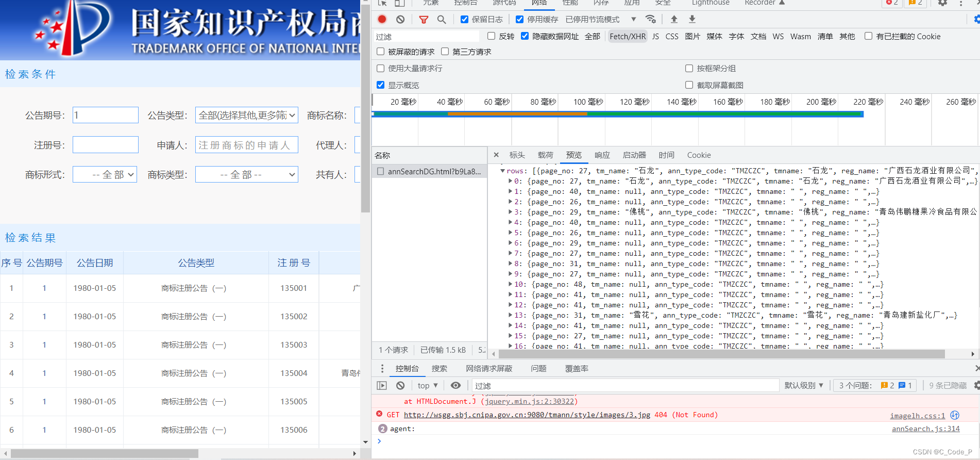This screenshot has height=460, width=980.
Task: Toggle 显示概览 checkbox
Action: point(380,85)
